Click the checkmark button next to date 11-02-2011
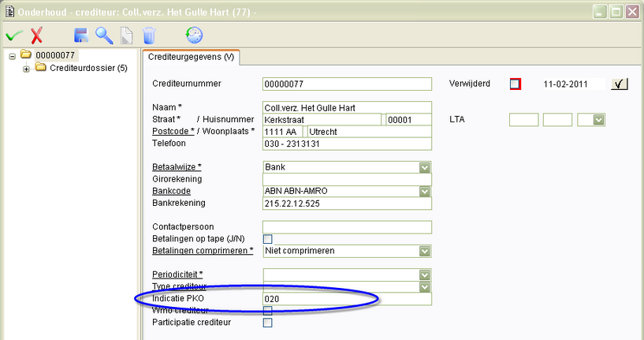Viewport: 644px width, 340px height. [x=620, y=84]
